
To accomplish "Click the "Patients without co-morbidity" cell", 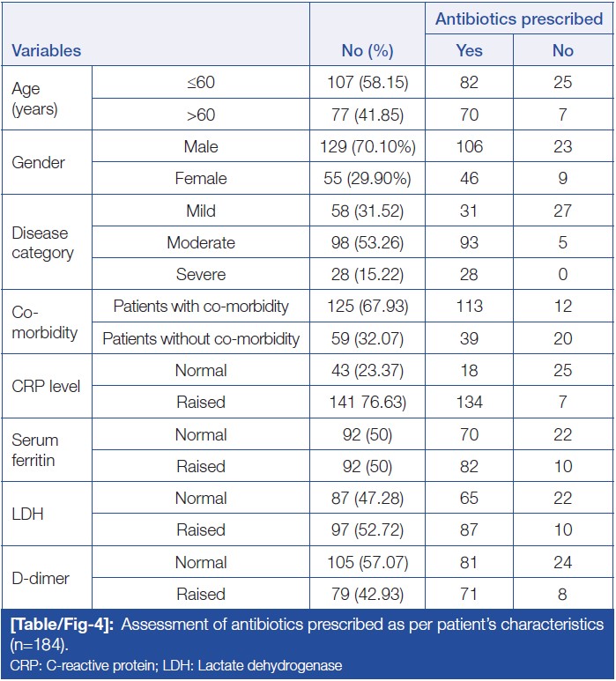I will (x=201, y=338).
